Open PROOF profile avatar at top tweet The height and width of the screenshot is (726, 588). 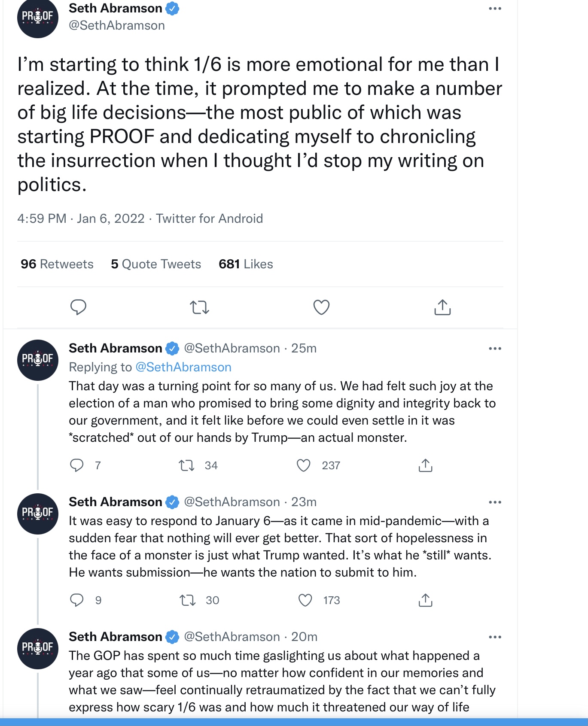(38, 18)
